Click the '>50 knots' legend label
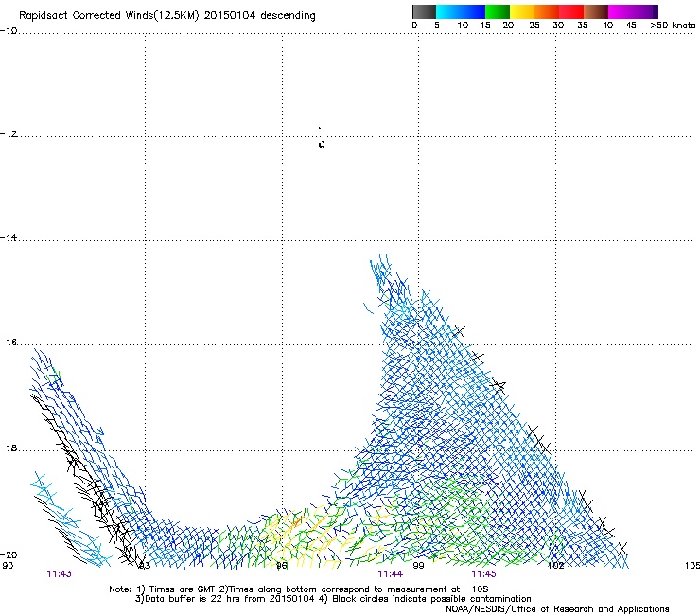Viewport: 700px width, 615px height. [x=673, y=26]
